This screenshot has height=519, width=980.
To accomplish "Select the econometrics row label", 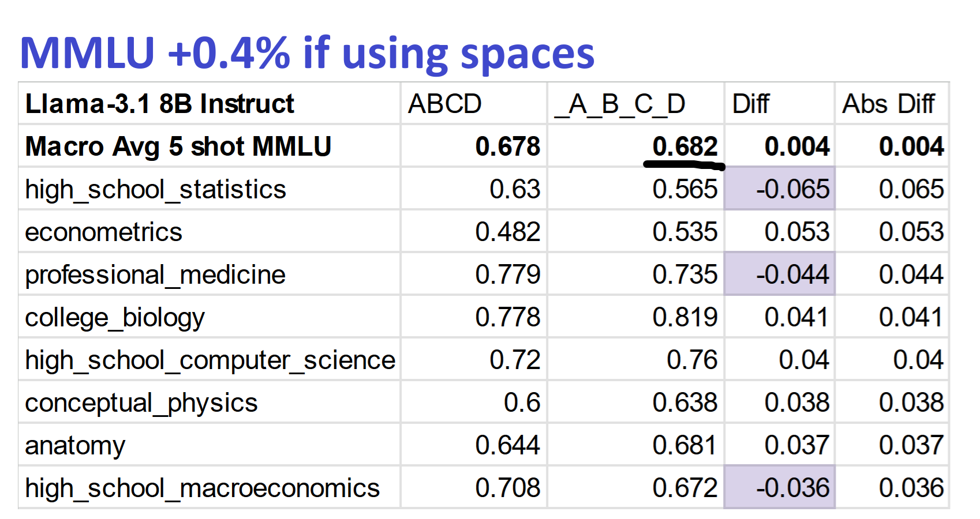I will tap(104, 232).
